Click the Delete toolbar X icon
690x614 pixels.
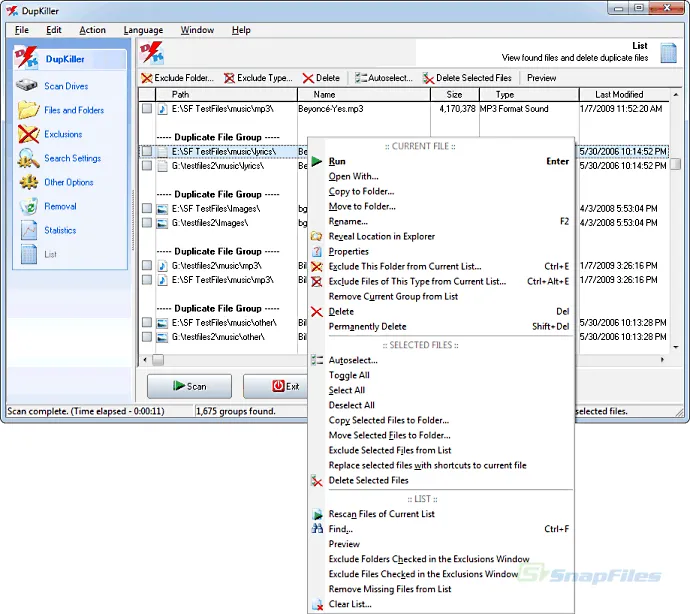(308, 78)
